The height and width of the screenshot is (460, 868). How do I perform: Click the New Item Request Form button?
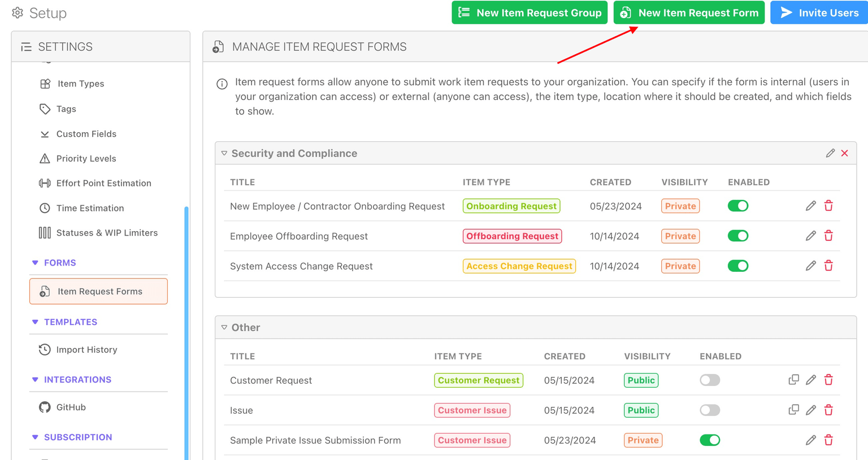[x=689, y=12]
